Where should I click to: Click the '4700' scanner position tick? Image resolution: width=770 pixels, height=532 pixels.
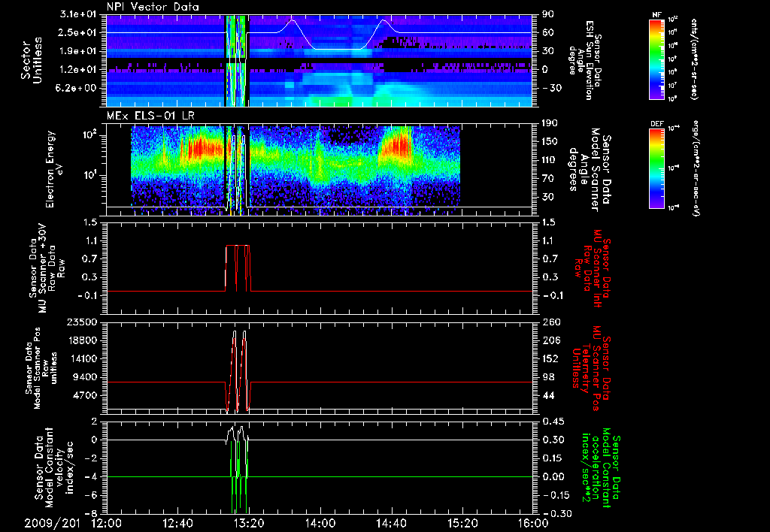click(x=86, y=395)
